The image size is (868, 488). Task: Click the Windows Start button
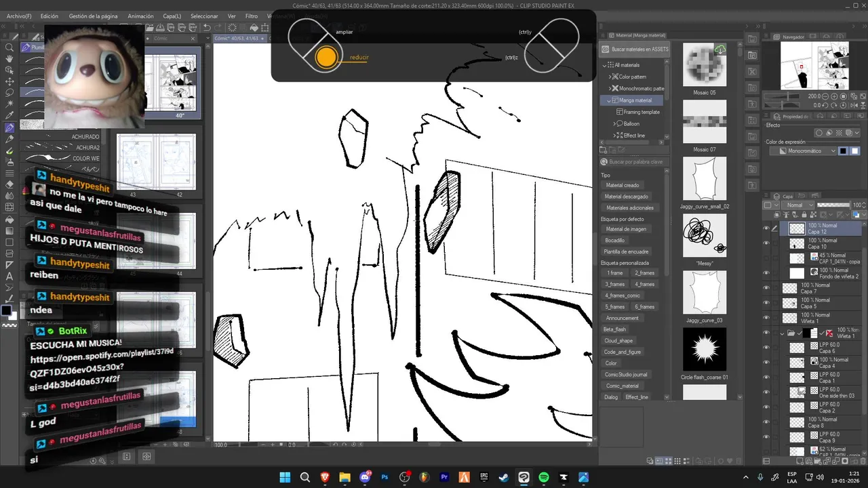[285, 477]
